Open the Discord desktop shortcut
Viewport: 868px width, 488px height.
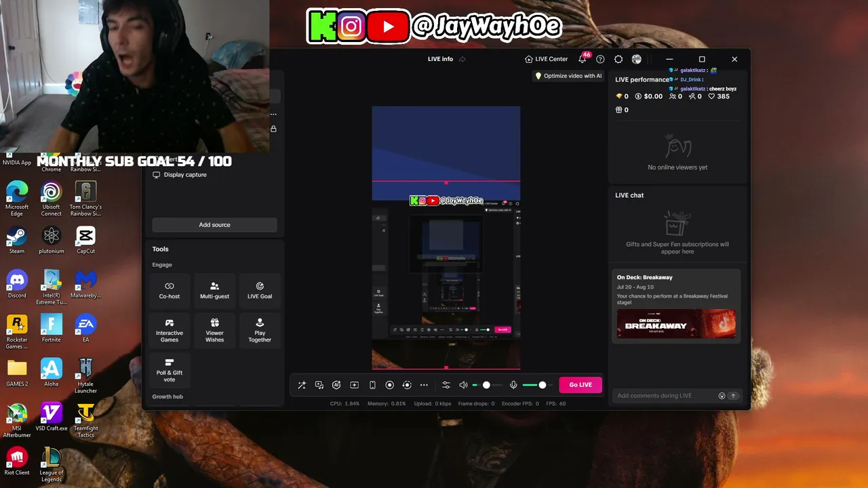coord(17,285)
